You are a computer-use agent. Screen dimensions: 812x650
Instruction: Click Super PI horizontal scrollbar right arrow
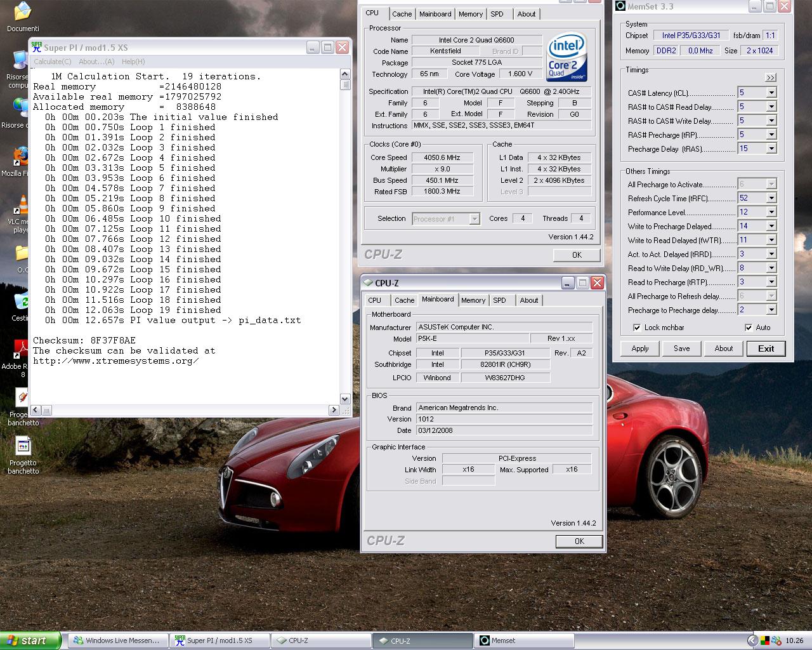(335, 410)
